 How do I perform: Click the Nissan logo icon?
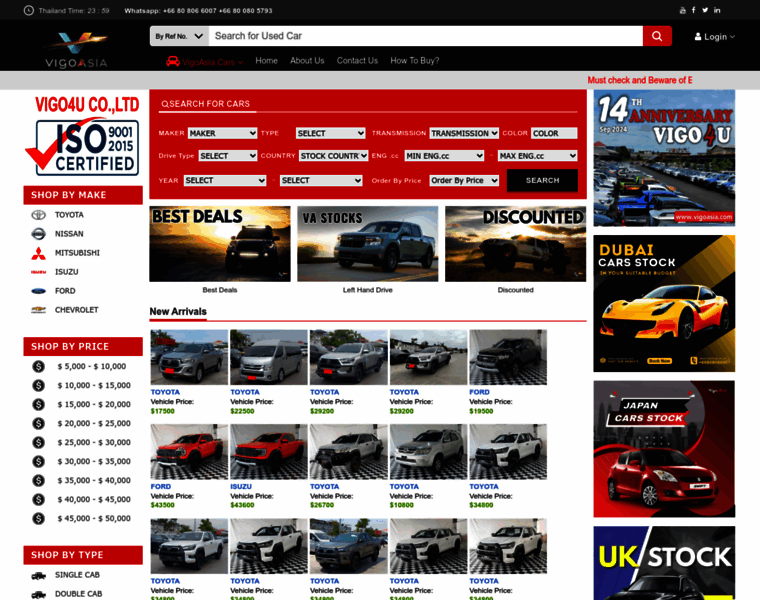coord(38,234)
